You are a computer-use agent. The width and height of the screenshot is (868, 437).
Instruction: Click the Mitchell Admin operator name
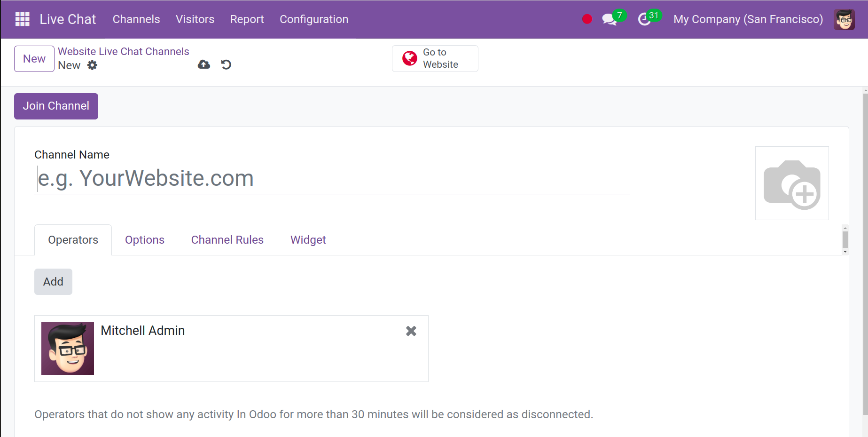pos(143,331)
